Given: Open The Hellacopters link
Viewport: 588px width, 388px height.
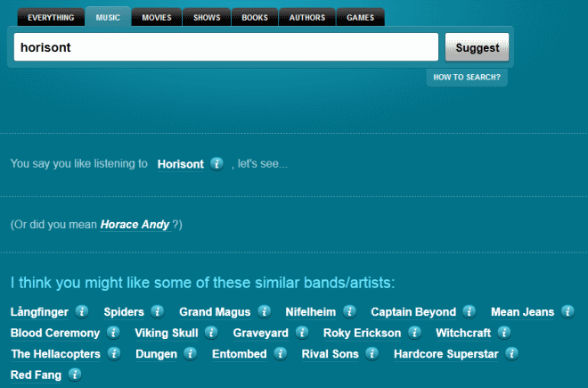Looking at the screenshot, I should point(55,354).
